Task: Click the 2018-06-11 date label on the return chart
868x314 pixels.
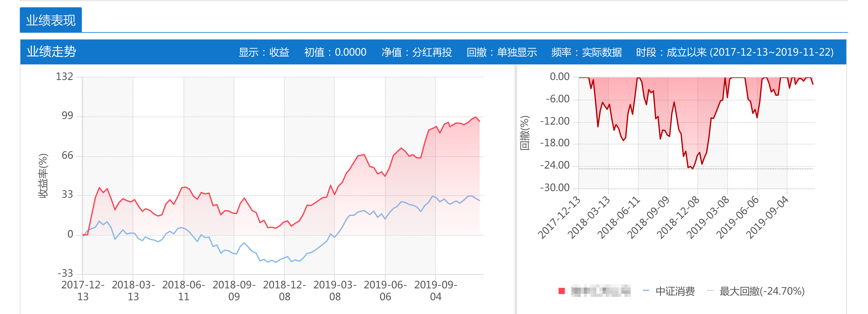Action: (184, 291)
